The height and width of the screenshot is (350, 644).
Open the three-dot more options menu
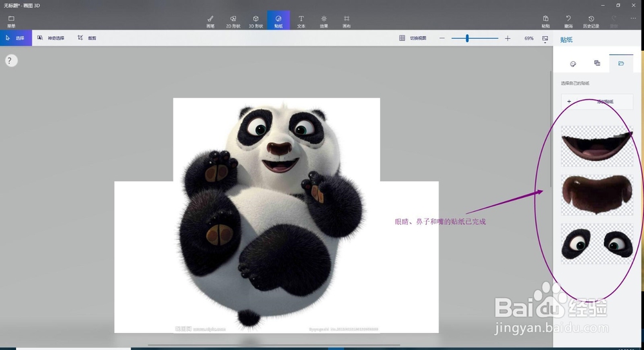633,19
